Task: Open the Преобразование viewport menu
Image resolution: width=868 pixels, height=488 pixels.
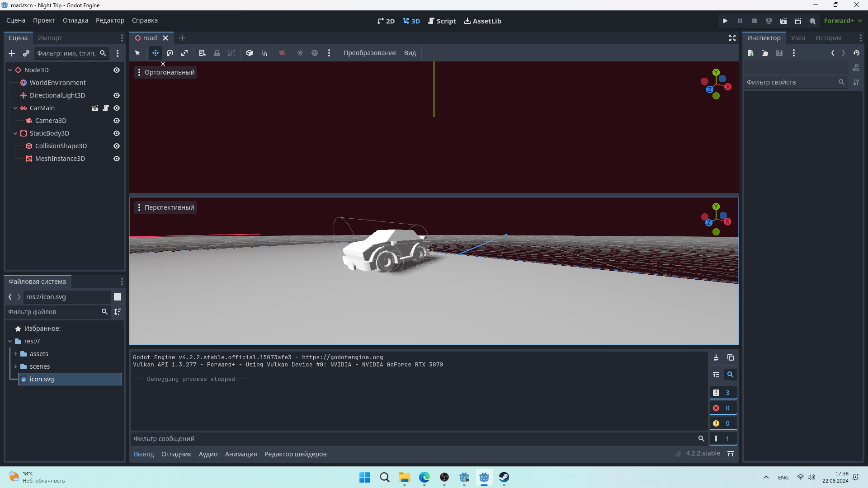Action: point(369,53)
